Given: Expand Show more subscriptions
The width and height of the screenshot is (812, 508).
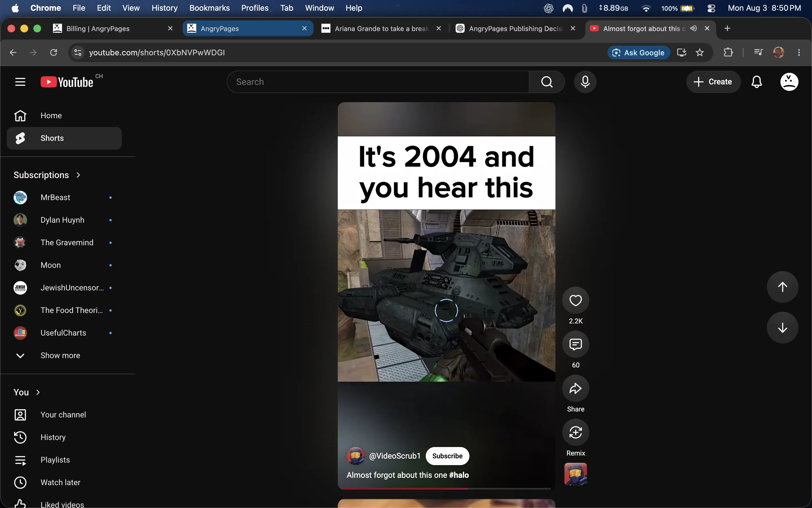Looking at the screenshot, I should click(64, 356).
